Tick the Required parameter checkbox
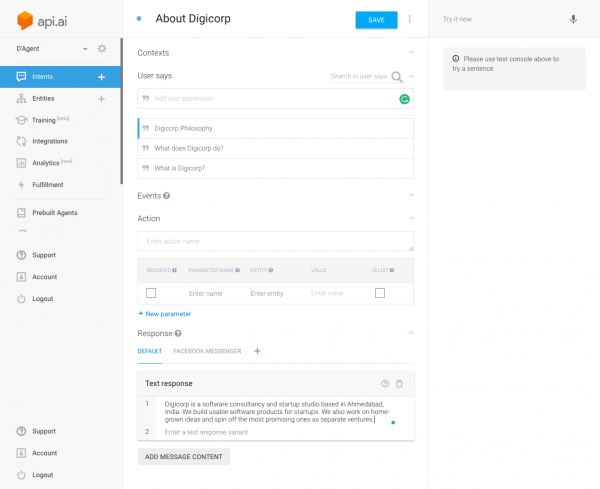 pyautogui.click(x=151, y=293)
